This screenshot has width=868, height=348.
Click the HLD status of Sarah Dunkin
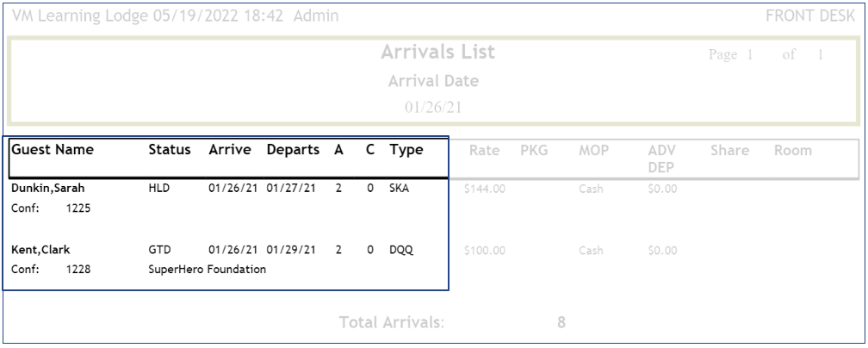pyautogui.click(x=160, y=189)
